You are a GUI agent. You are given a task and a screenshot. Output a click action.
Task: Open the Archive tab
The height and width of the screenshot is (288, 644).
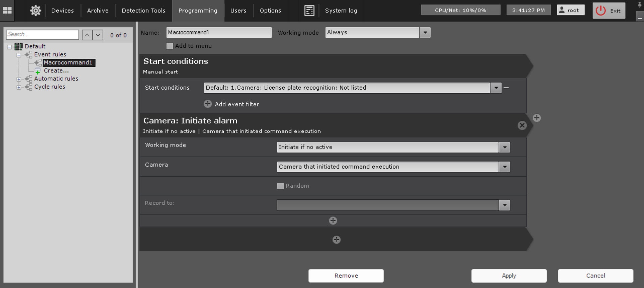pos(98,10)
